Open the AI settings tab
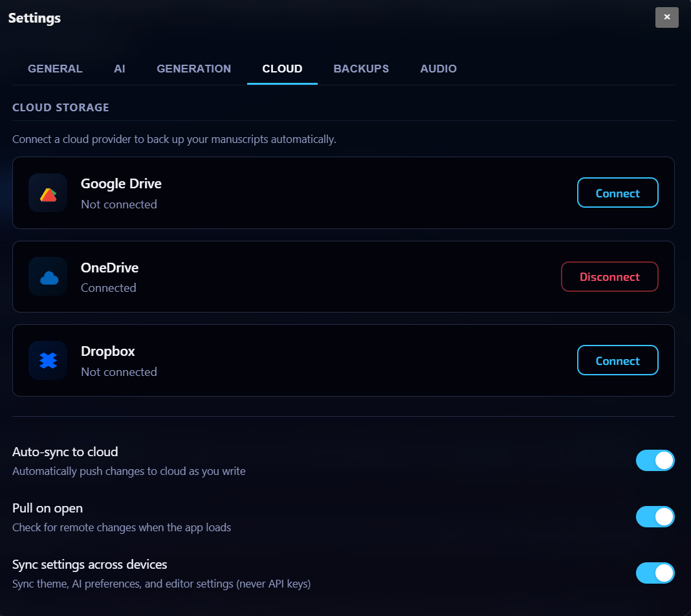 click(119, 69)
